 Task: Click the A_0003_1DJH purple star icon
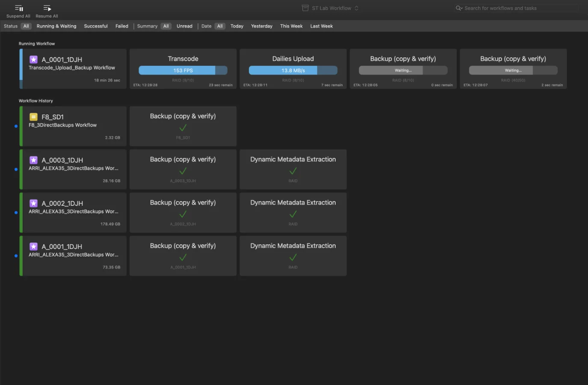[x=33, y=160]
